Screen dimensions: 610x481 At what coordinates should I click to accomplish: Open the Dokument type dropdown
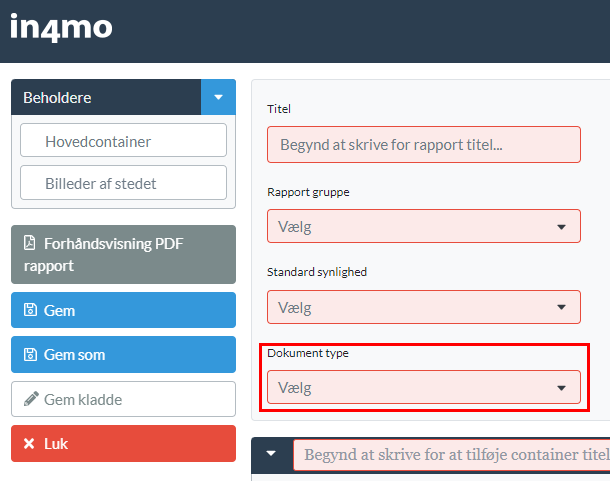[423, 387]
